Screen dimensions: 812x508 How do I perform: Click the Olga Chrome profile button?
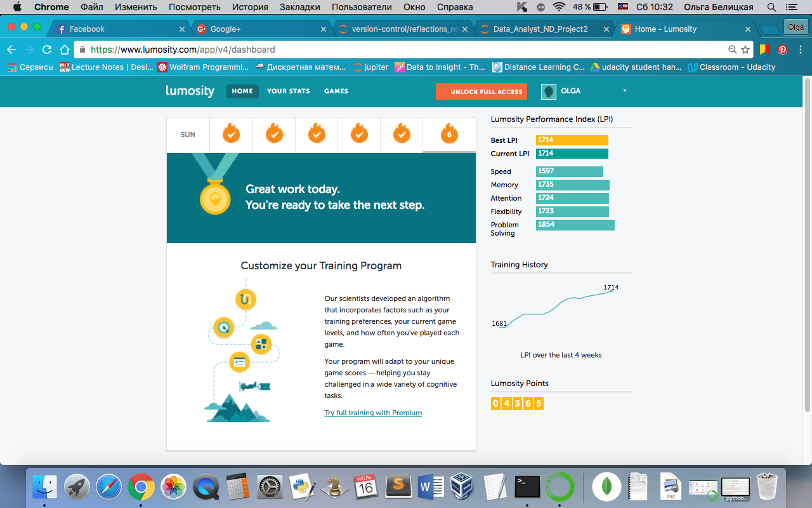[796, 27]
